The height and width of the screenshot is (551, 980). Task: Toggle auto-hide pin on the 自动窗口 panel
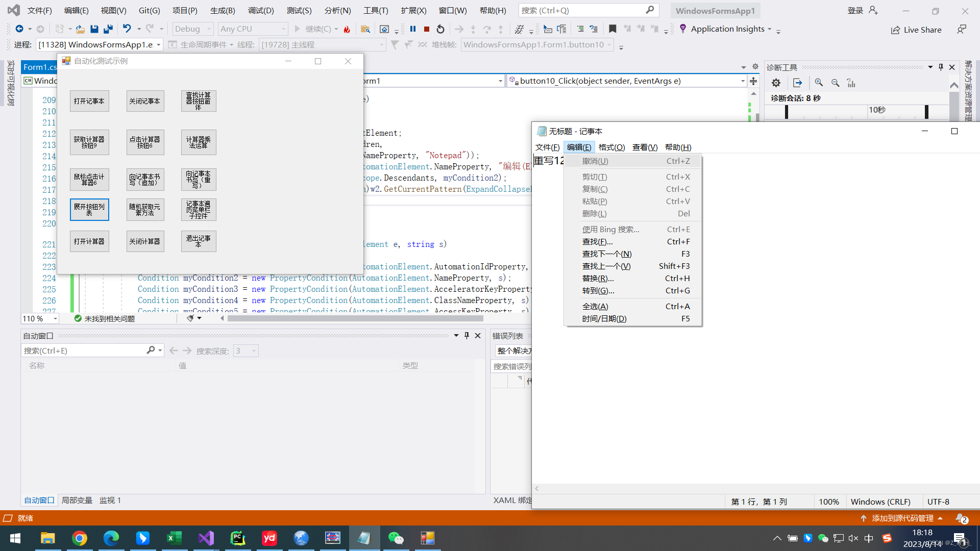click(x=467, y=335)
